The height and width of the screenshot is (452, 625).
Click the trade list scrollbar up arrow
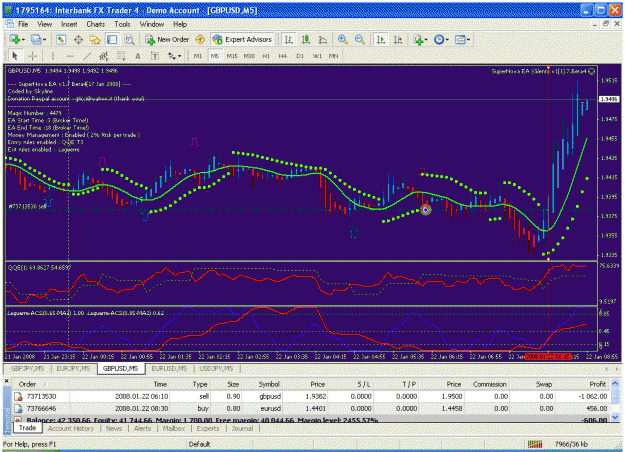click(615, 383)
